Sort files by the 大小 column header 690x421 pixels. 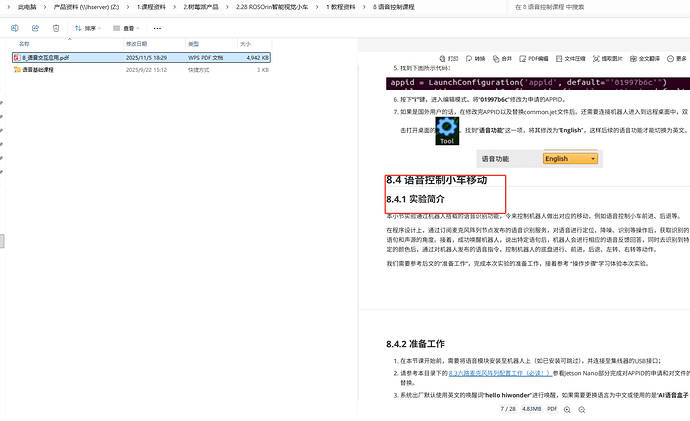[x=246, y=44]
